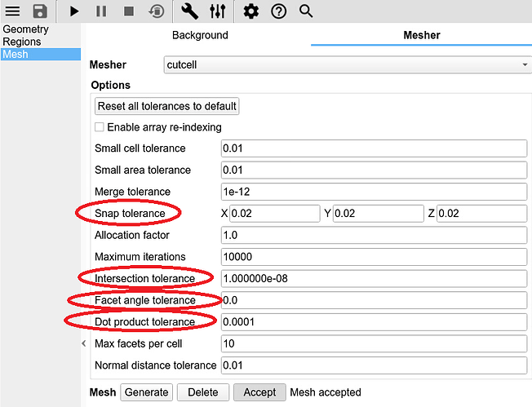Stop the simulation with stop icon

128,11
